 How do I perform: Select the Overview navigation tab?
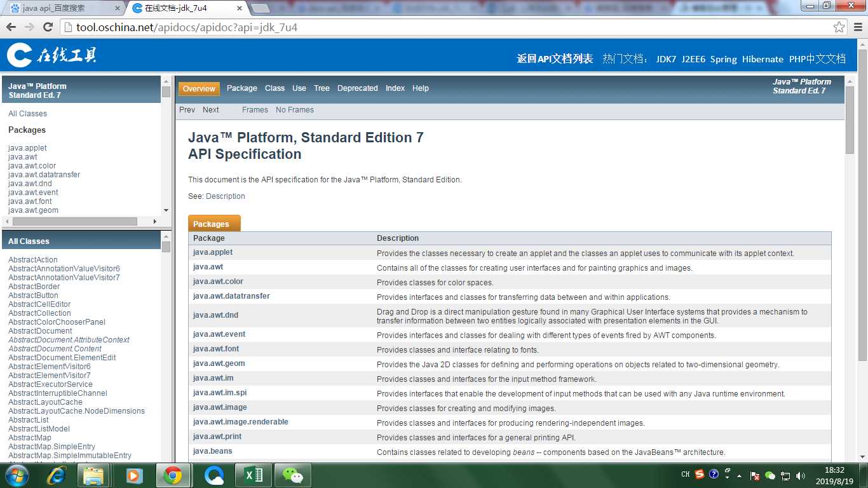pos(199,88)
